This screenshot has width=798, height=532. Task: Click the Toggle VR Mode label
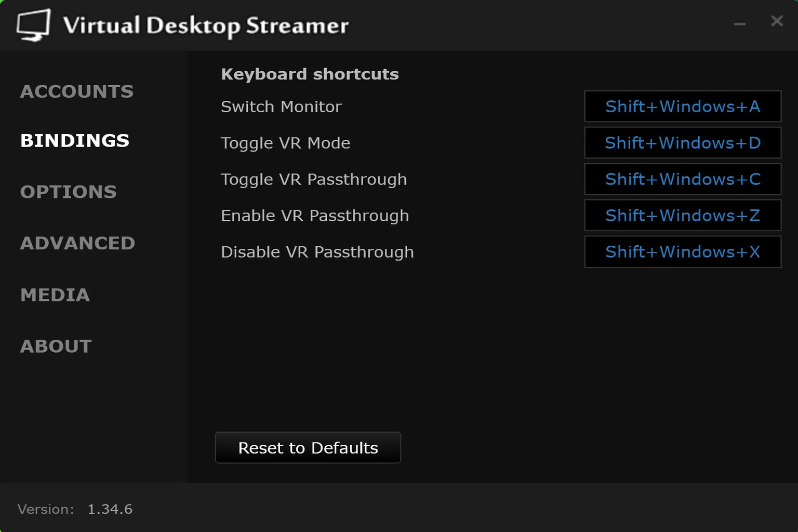[x=285, y=143]
